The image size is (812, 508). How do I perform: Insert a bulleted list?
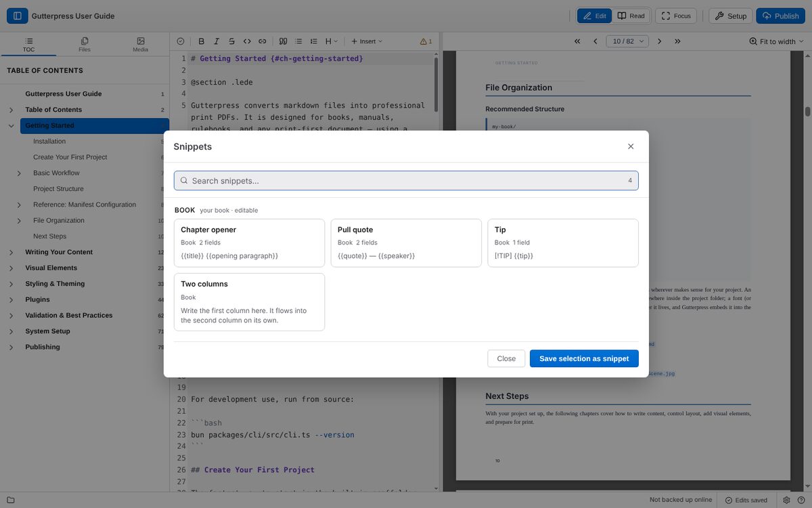[x=298, y=41]
